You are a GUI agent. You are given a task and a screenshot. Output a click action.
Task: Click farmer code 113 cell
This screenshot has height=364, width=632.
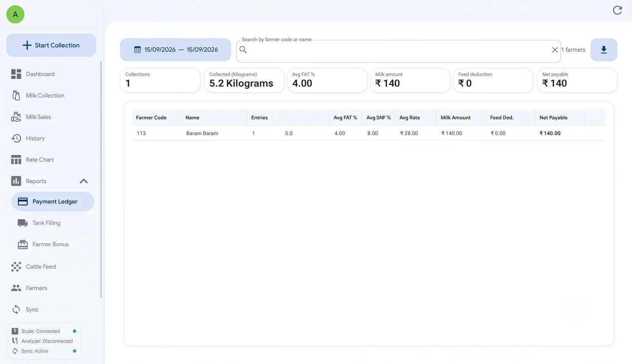(141, 133)
